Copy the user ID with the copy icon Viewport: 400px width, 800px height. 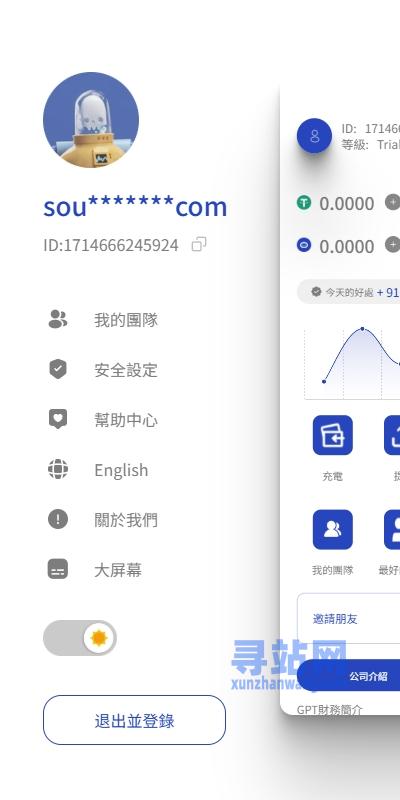coord(199,244)
